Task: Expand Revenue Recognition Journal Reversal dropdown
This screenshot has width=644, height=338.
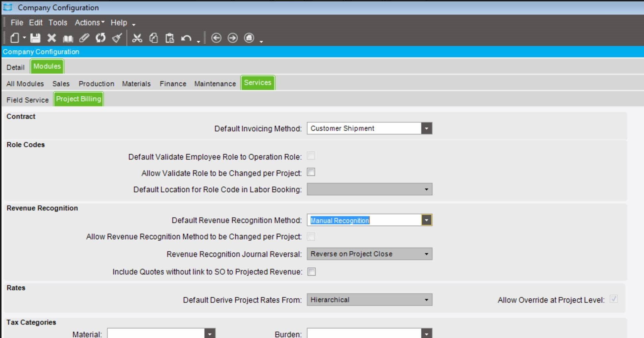Action: click(426, 254)
